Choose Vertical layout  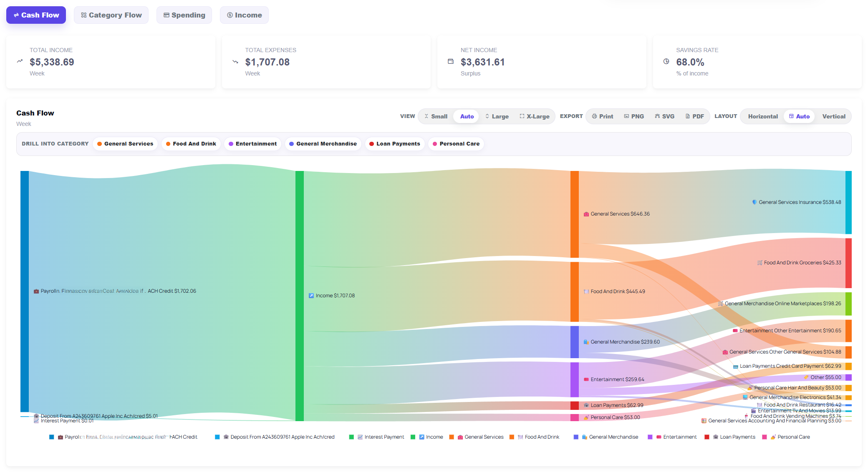pyautogui.click(x=834, y=116)
